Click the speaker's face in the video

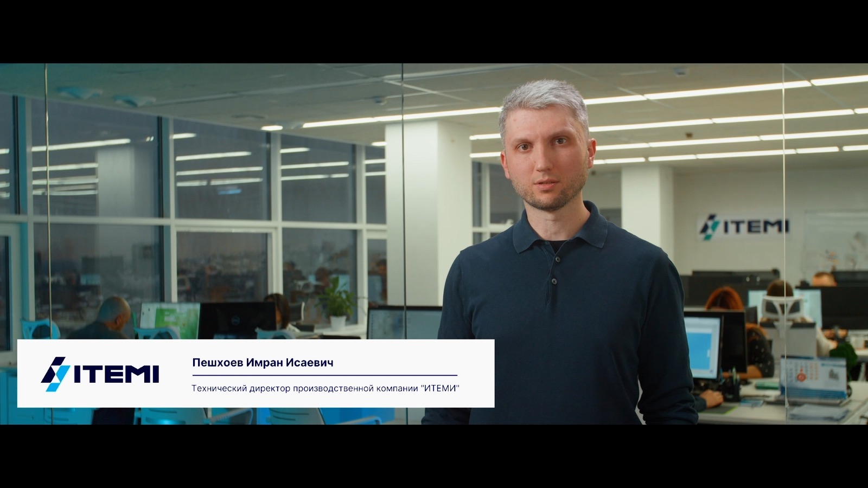[547, 157]
